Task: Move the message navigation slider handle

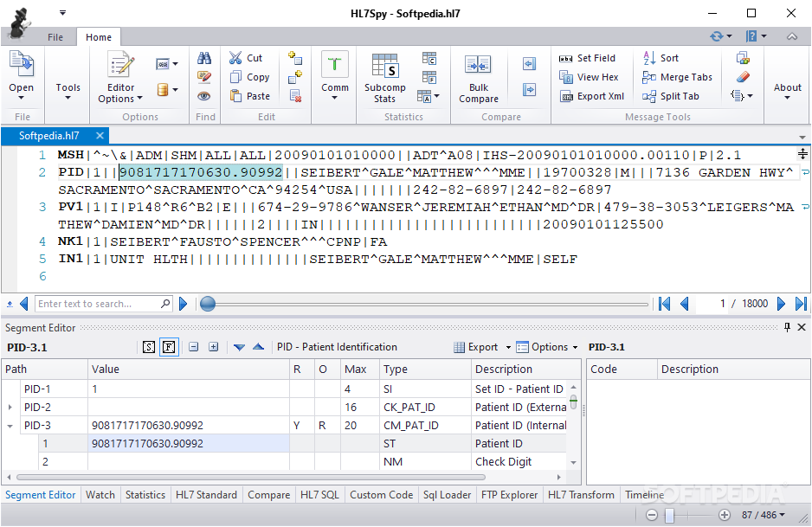Action: click(x=208, y=304)
